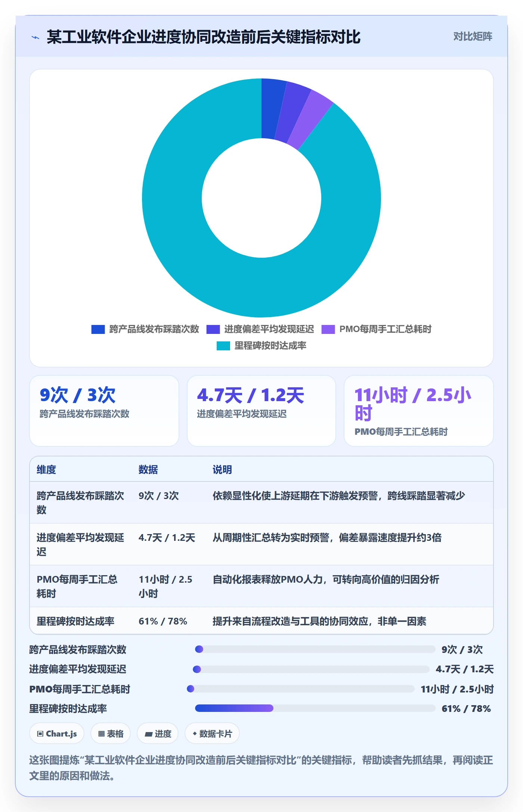Image resolution: width=523 pixels, height=812 pixels.
Task: Click table cell 4.7天 / 1.2天
Action: click(x=167, y=537)
